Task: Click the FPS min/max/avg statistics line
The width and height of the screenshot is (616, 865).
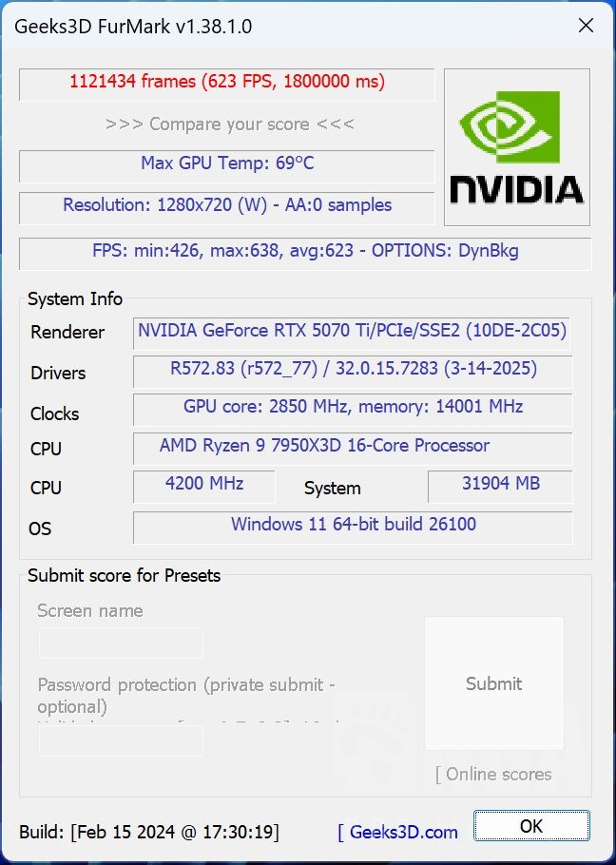Action: pyautogui.click(x=305, y=251)
